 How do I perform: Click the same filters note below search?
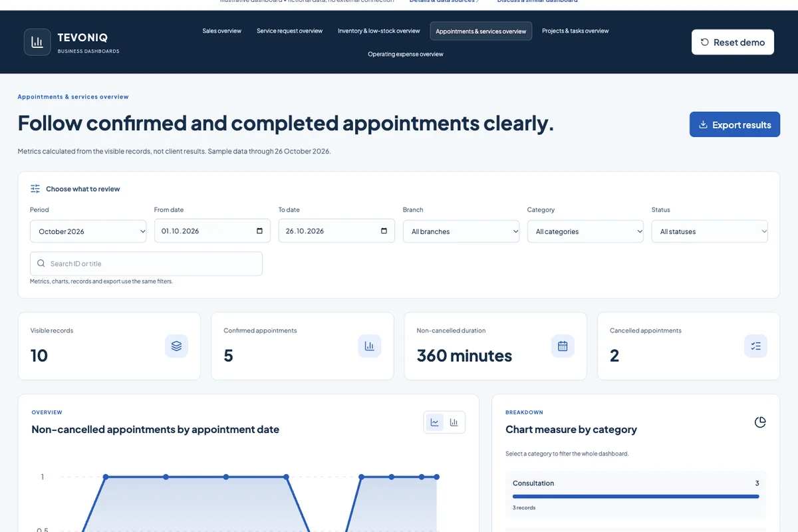tap(101, 281)
